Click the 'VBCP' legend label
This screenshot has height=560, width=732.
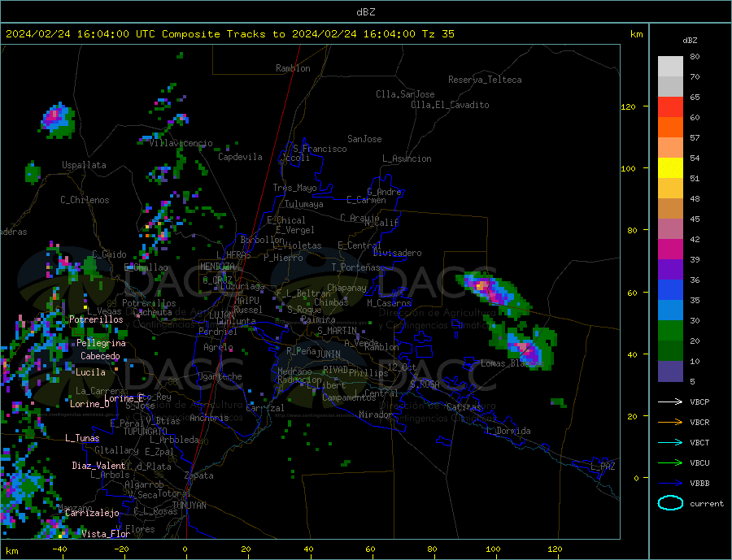pos(699,402)
